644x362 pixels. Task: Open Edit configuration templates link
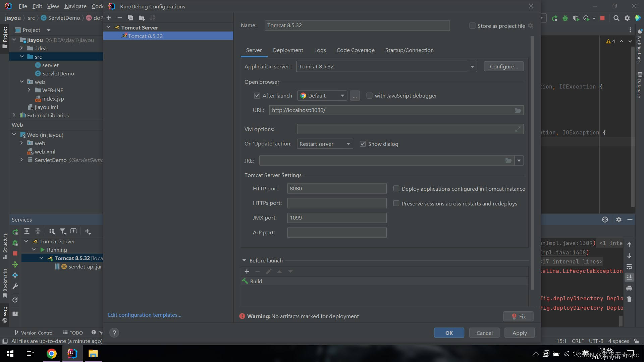145,315
